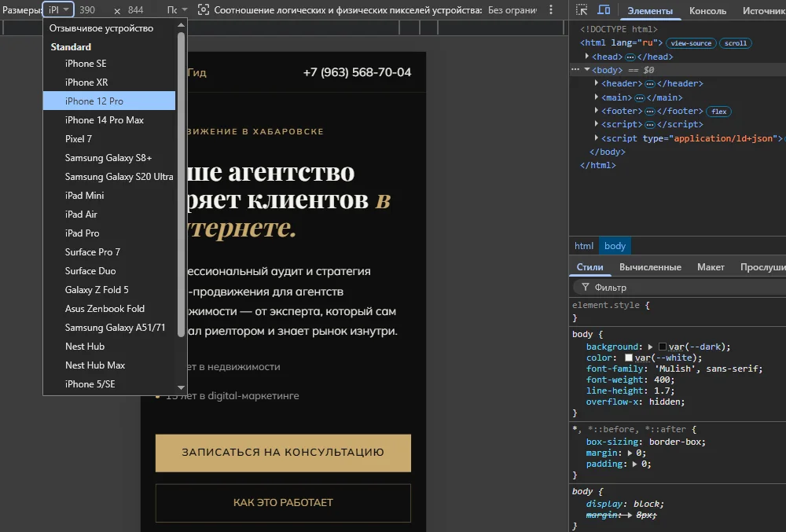
Task: Click the rotate screen orientation icon
Action: tap(203, 9)
